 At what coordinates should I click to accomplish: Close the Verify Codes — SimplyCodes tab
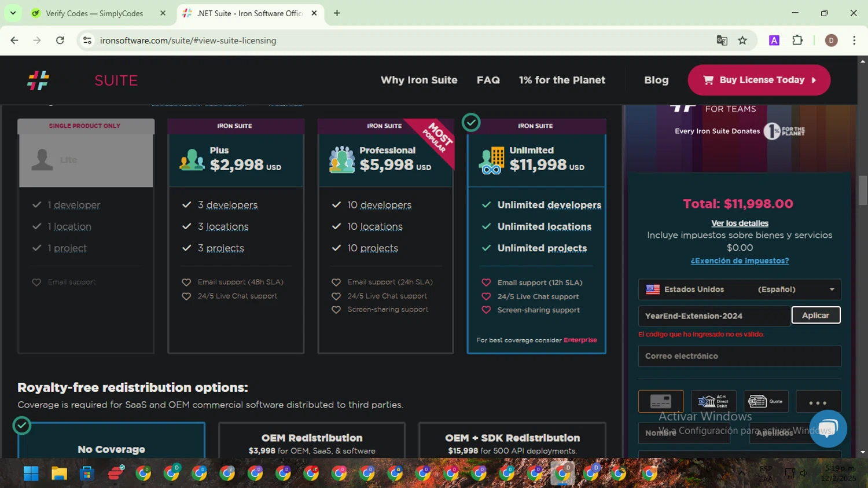tap(163, 13)
